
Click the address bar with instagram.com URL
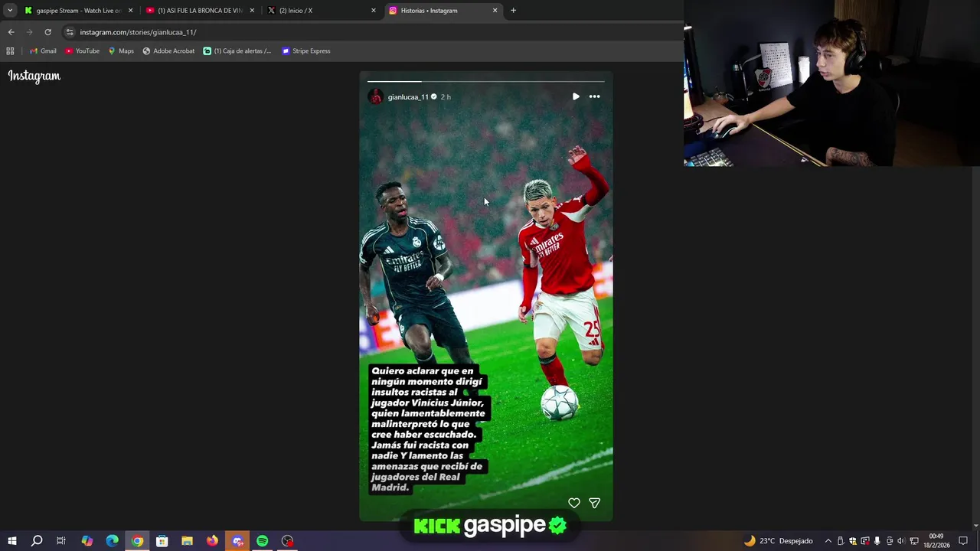click(371, 32)
